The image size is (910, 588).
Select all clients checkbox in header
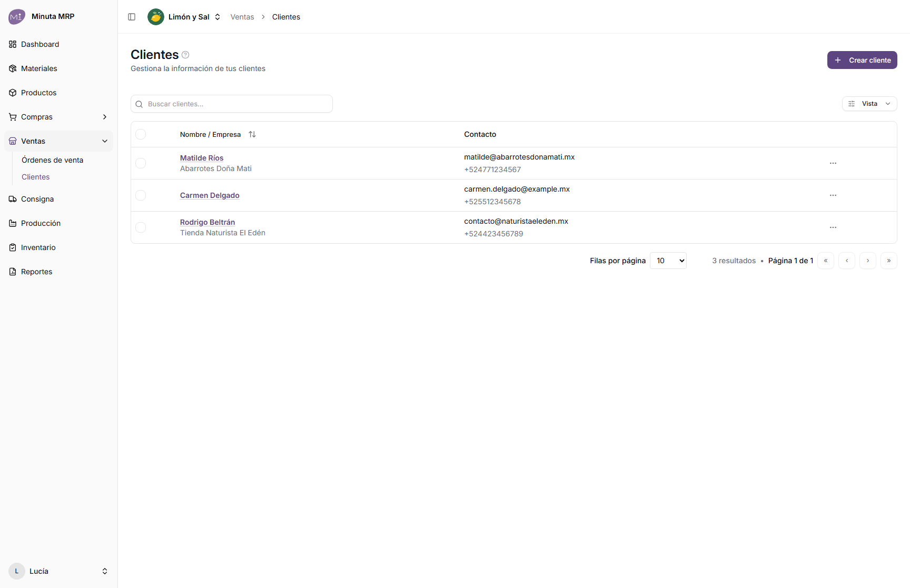pyautogui.click(x=141, y=134)
